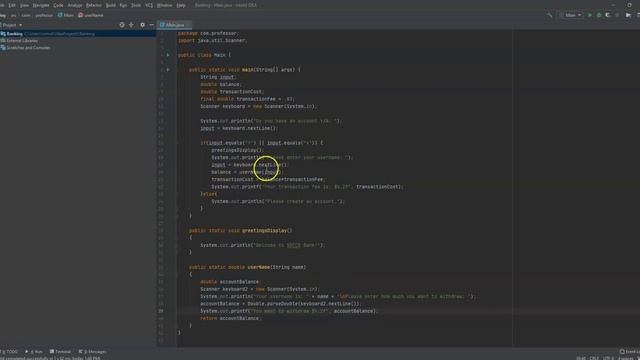This screenshot has height=360, width=640.
Task: Open the Code menu
Action: click(58, 5)
